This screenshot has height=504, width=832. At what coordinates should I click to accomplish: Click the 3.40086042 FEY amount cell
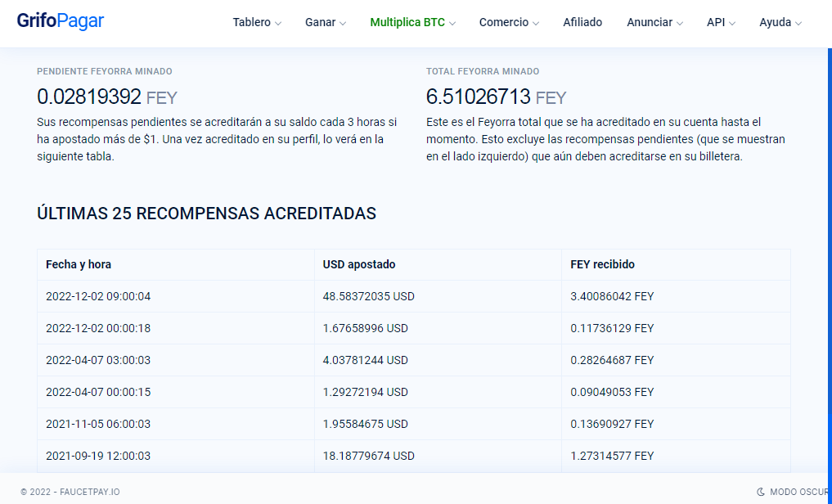(x=612, y=296)
